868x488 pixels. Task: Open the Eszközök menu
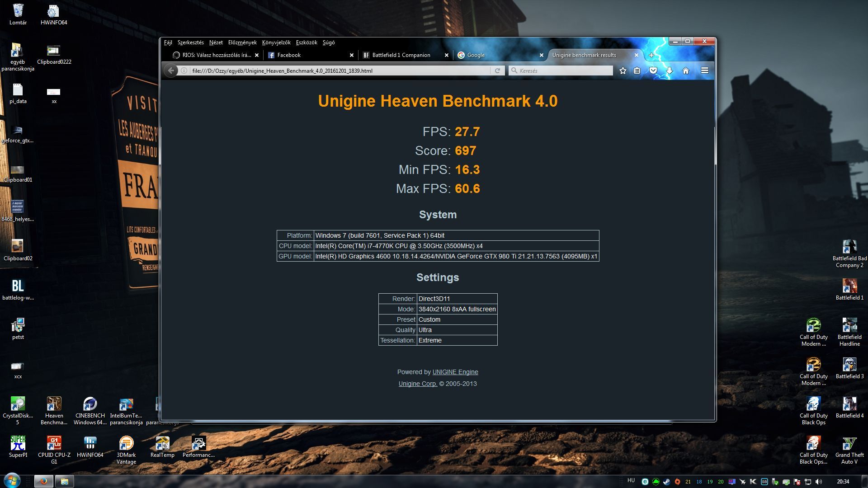(x=307, y=42)
